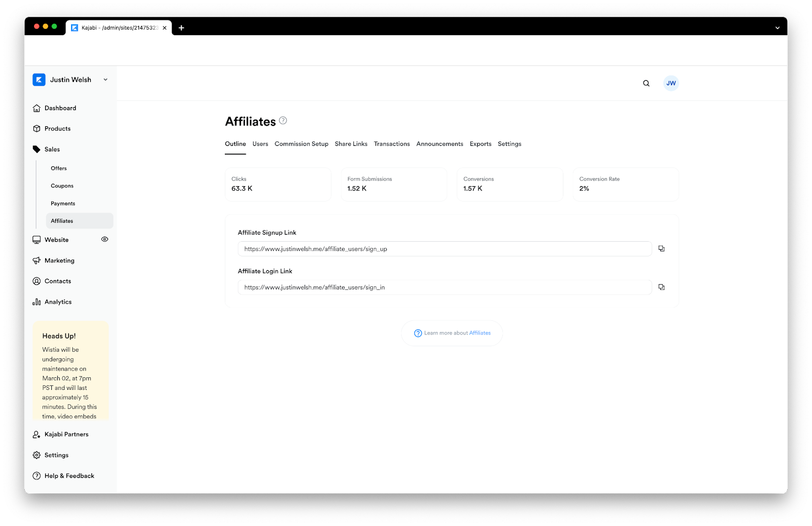Open a new browser tab
This screenshot has height=526, width=812.
point(181,28)
